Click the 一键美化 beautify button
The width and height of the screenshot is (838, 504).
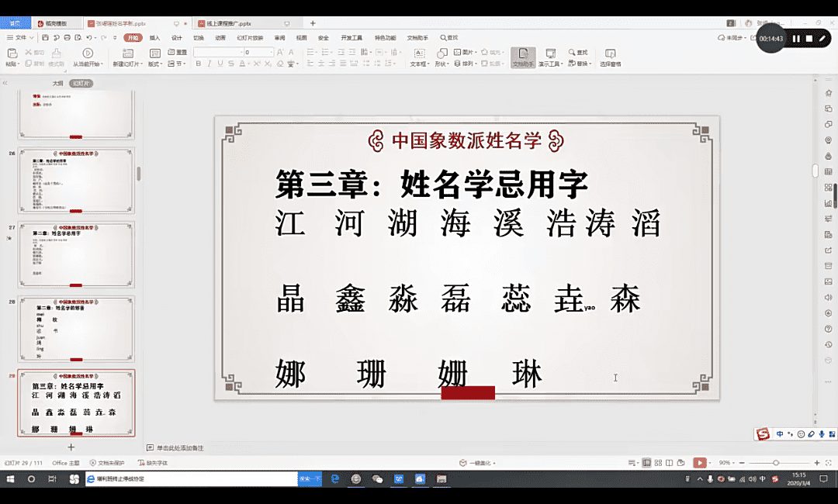pos(476,463)
